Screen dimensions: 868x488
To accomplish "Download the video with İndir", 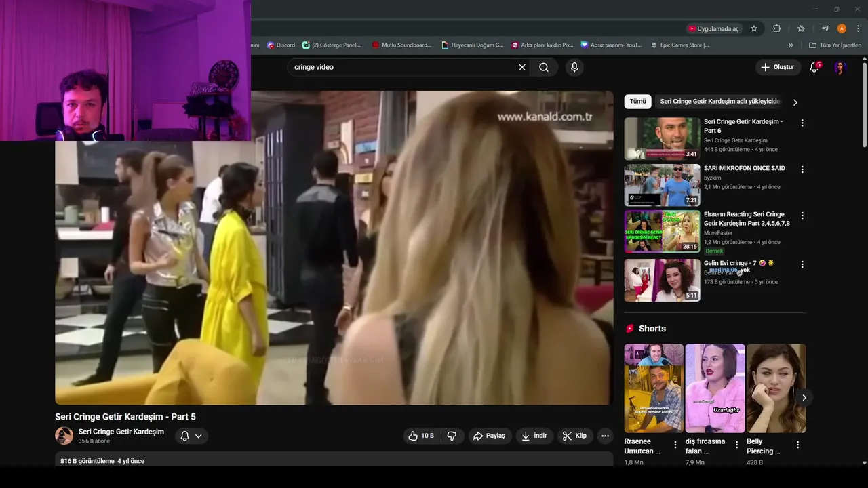I will [534, 436].
